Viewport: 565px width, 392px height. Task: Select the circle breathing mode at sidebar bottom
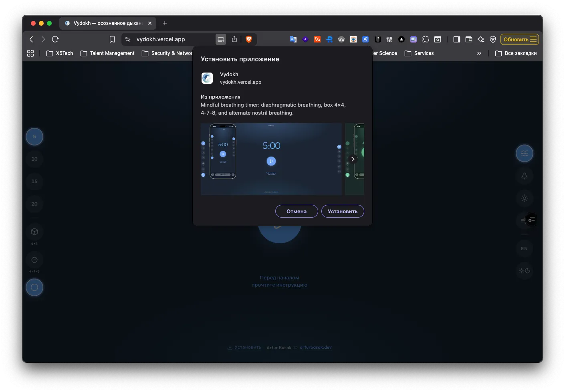pyautogui.click(x=34, y=287)
